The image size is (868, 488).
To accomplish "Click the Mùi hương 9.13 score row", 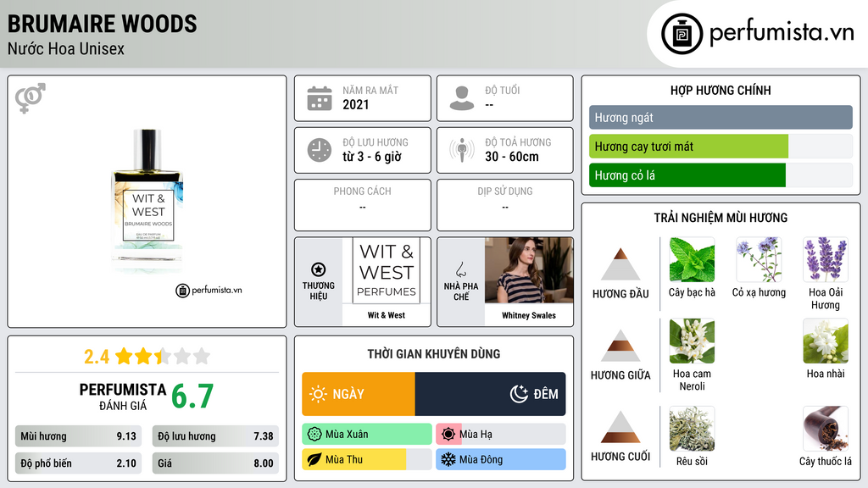I will click(x=78, y=436).
